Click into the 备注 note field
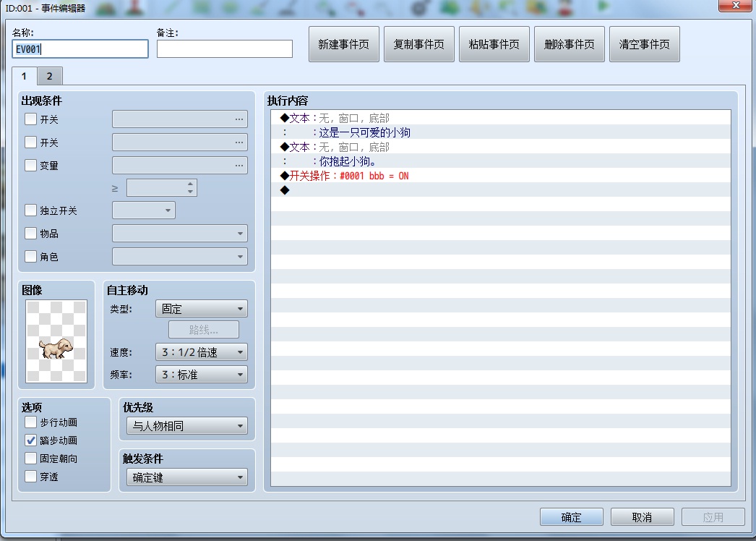756x541 pixels. point(225,49)
